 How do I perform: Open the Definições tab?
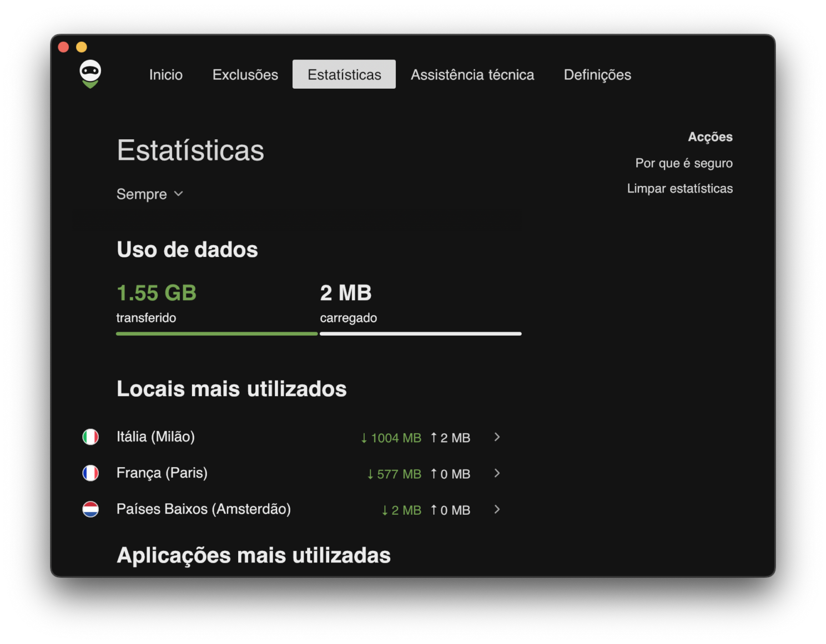click(597, 74)
